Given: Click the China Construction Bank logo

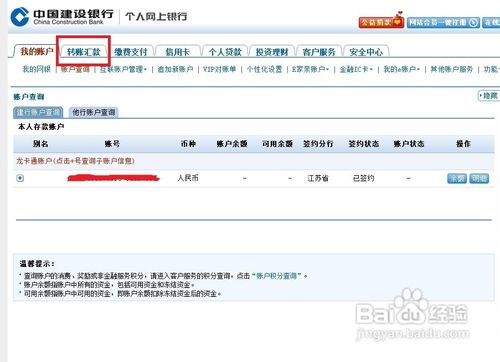Looking at the screenshot, I should pos(62,17).
